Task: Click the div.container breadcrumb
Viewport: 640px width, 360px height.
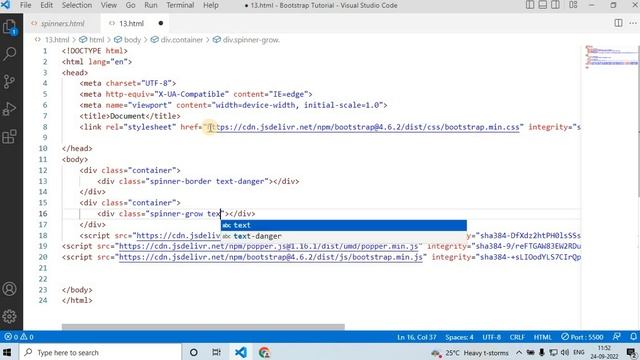Action: click(x=182, y=40)
